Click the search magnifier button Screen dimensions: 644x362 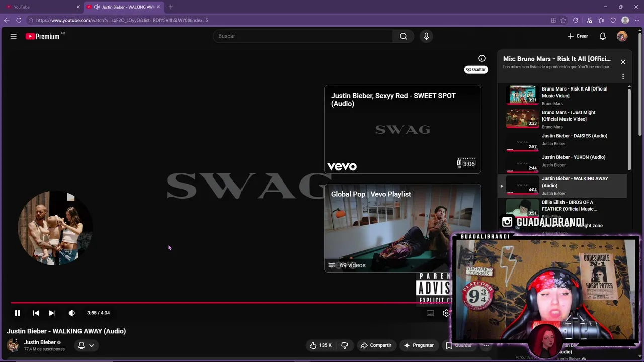[404, 36]
